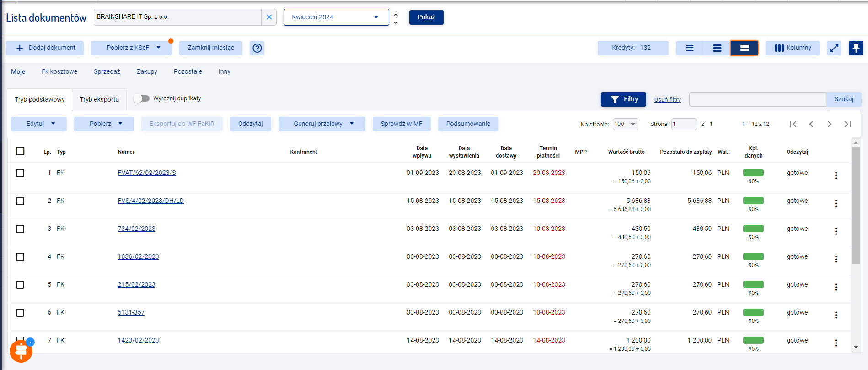Go to the previous page
The image size is (868, 370).
tap(811, 124)
